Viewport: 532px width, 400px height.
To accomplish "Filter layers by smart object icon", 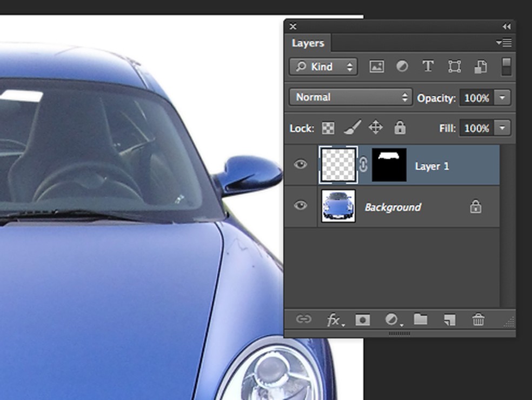I will tap(480, 66).
